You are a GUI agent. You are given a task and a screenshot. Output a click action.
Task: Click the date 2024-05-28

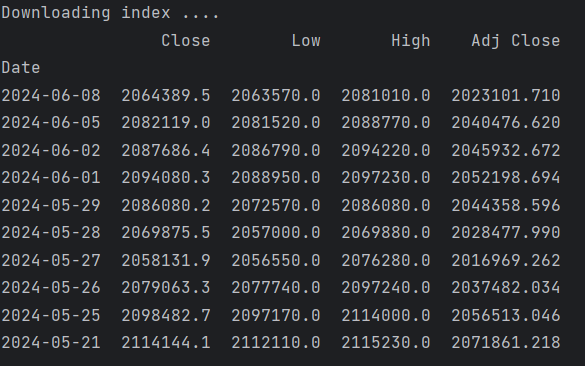tap(51, 233)
